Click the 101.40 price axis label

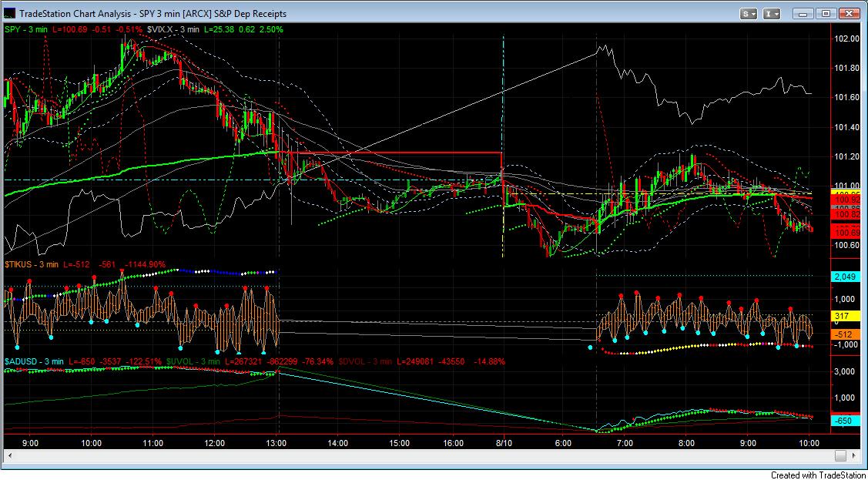[847, 127]
